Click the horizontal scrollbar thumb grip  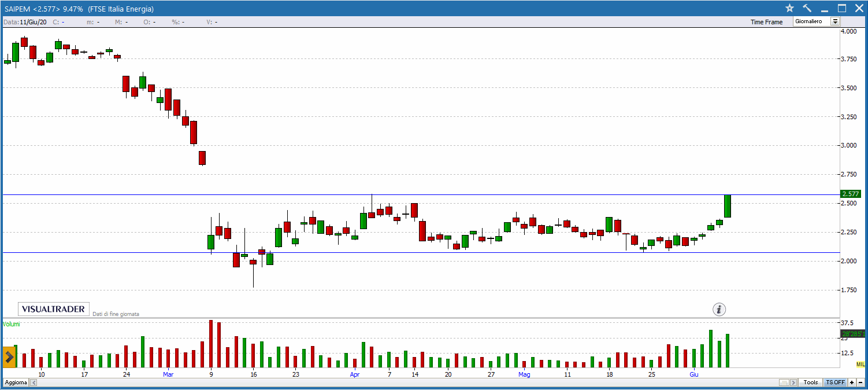tap(784, 382)
